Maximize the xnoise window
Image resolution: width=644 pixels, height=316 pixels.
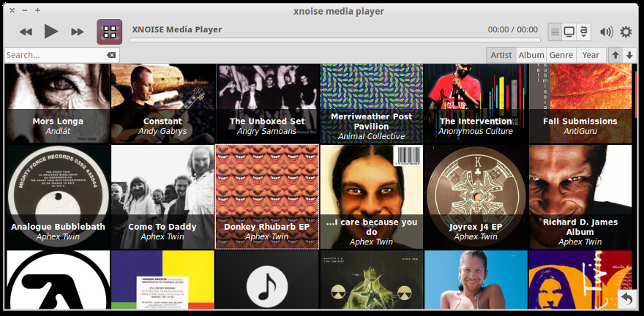tap(37, 10)
